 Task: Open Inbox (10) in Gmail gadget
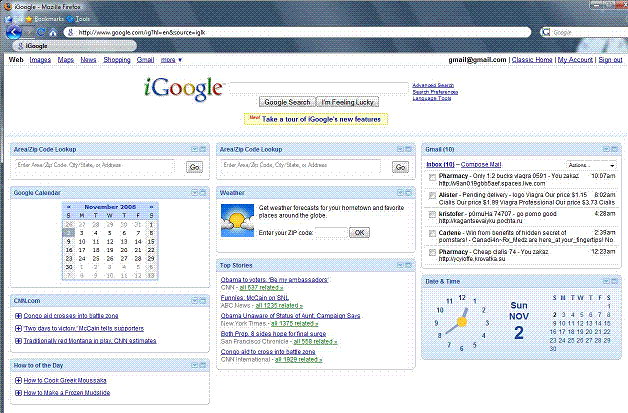[441, 164]
